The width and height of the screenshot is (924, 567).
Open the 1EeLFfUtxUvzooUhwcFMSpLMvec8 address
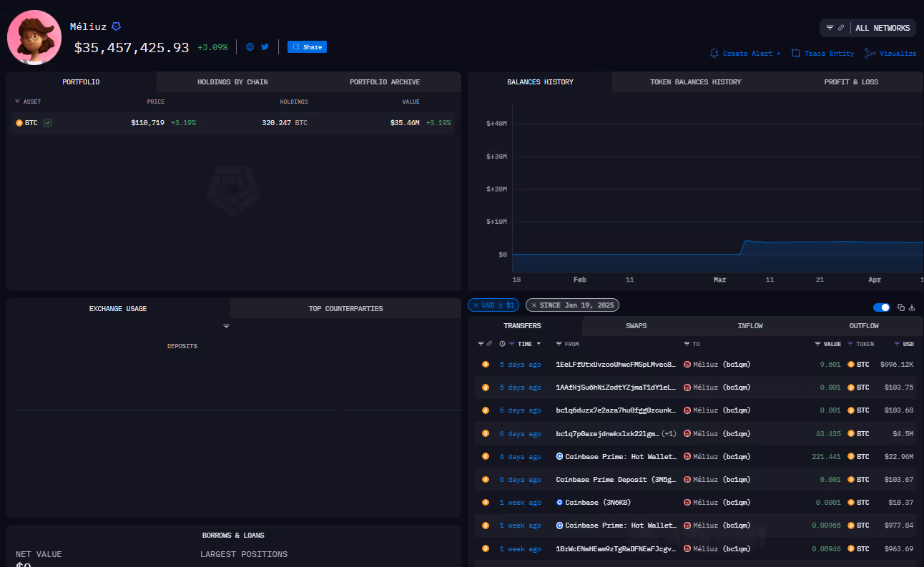(x=616, y=365)
